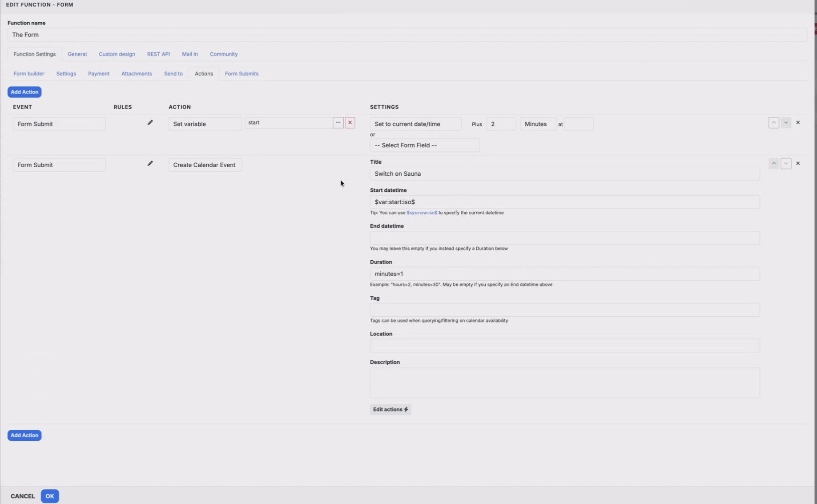This screenshot has width=817, height=504.
Task: Open the ellipsis picker beside start variable
Action: [338, 123]
